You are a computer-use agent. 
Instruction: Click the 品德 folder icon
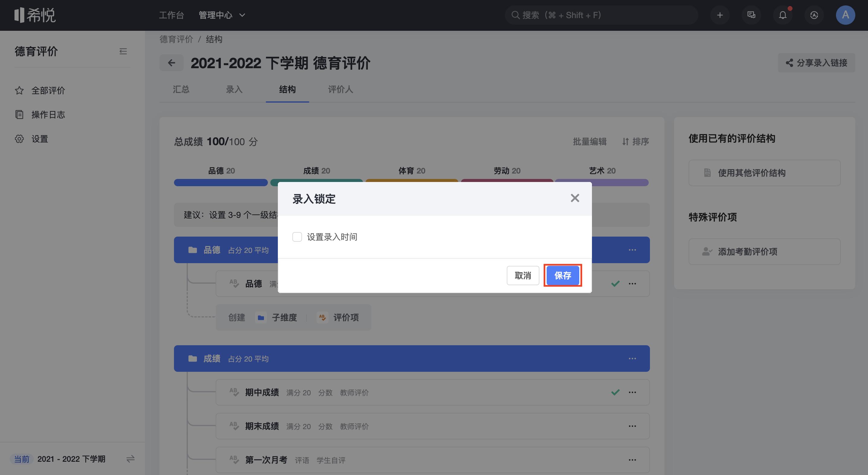(x=192, y=250)
